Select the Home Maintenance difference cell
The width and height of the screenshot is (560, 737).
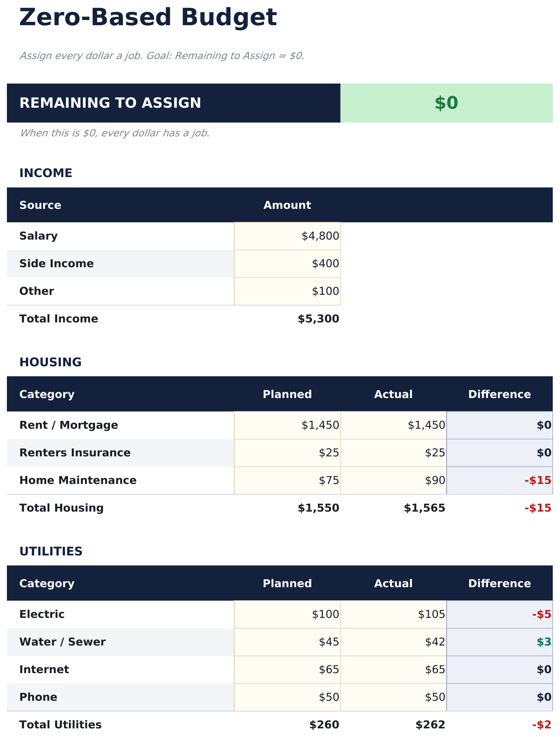point(500,481)
